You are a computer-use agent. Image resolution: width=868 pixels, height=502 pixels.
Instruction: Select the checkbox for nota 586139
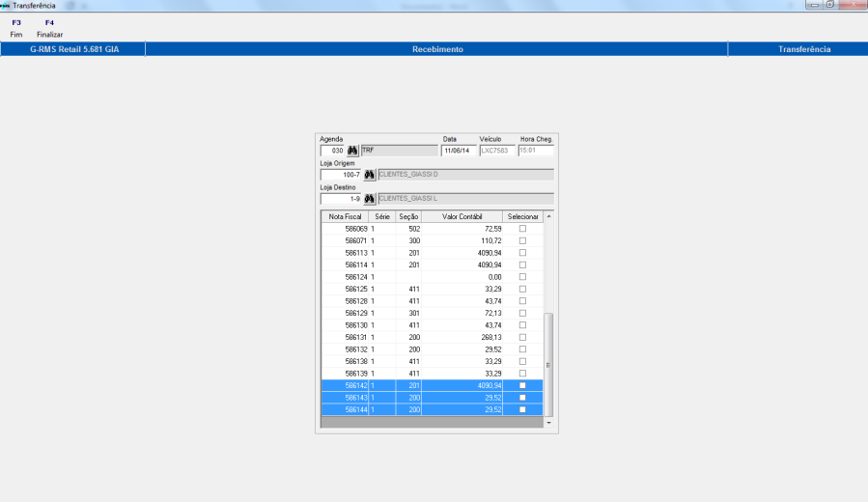click(522, 374)
